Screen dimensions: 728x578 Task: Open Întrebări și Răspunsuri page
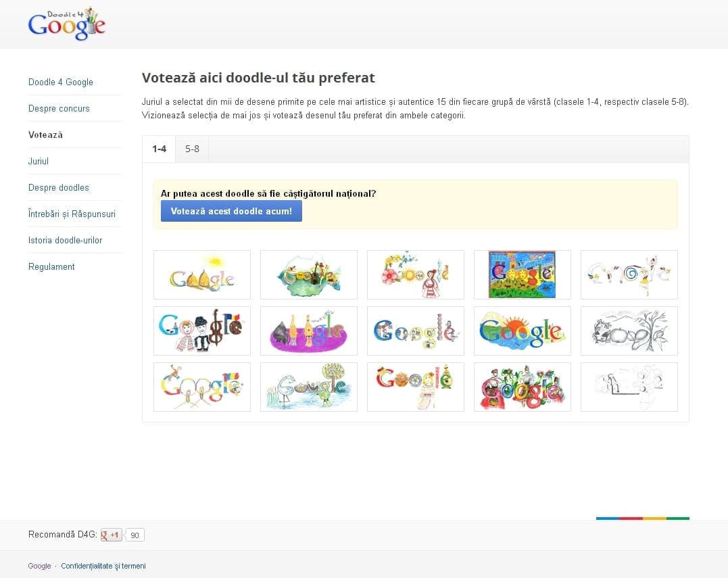72,214
